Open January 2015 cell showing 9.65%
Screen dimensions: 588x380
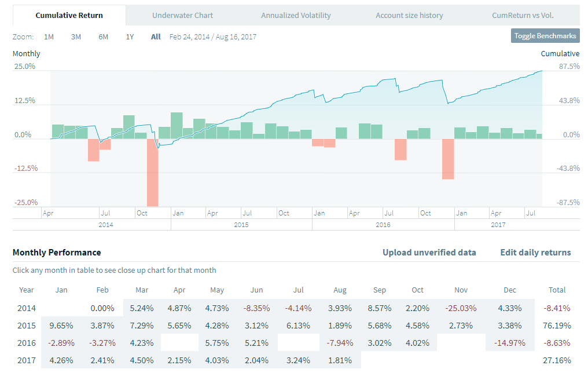(62, 326)
